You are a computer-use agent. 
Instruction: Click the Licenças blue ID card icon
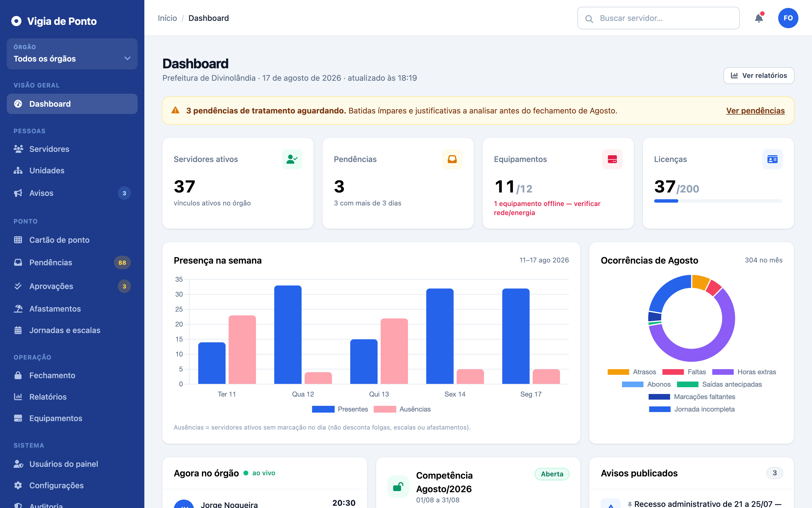(772, 159)
